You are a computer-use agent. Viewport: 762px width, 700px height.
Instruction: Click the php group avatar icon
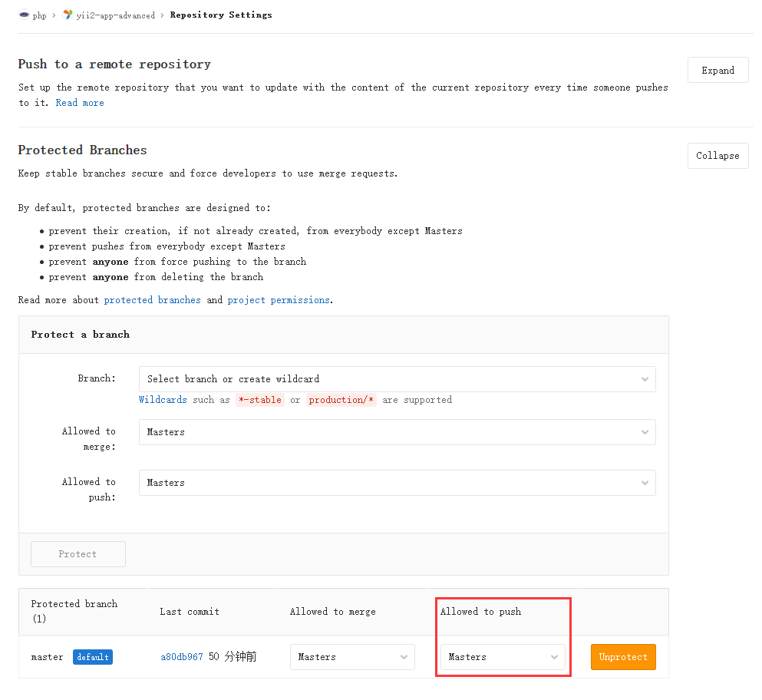click(x=24, y=15)
